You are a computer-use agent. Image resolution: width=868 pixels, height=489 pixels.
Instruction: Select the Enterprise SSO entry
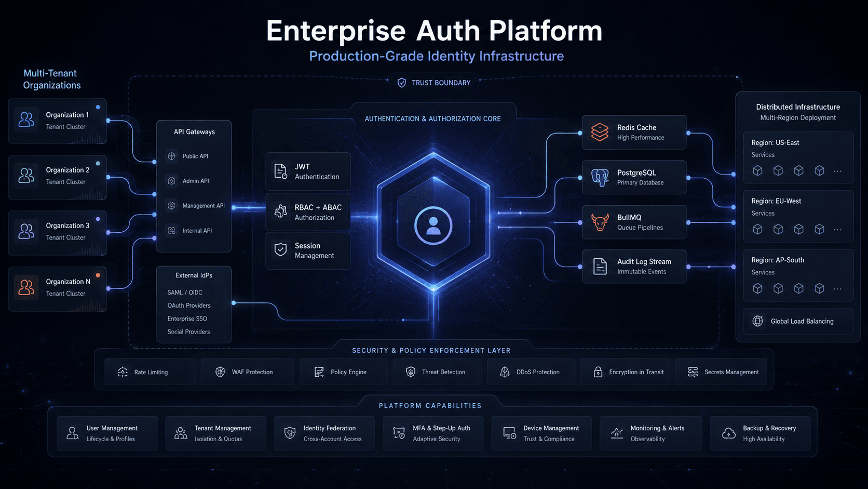coord(187,319)
